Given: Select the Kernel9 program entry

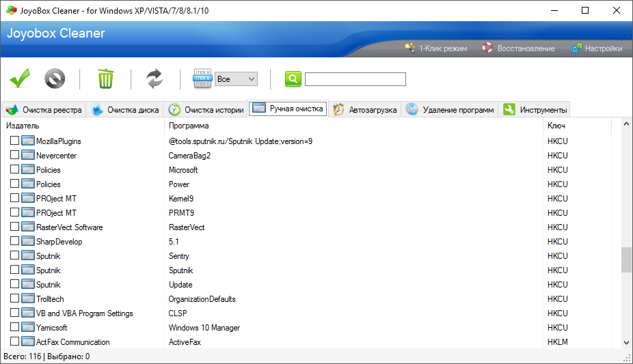Looking at the screenshot, I should coord(181,199).
